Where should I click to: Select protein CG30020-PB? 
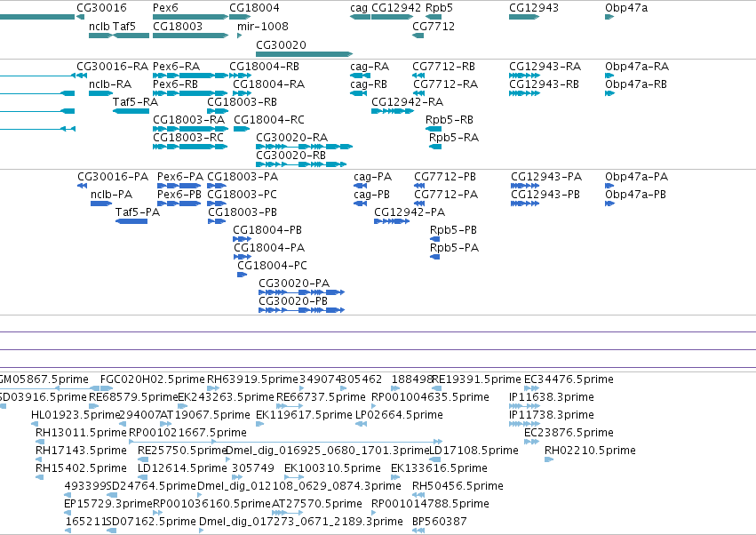(293, 301)
